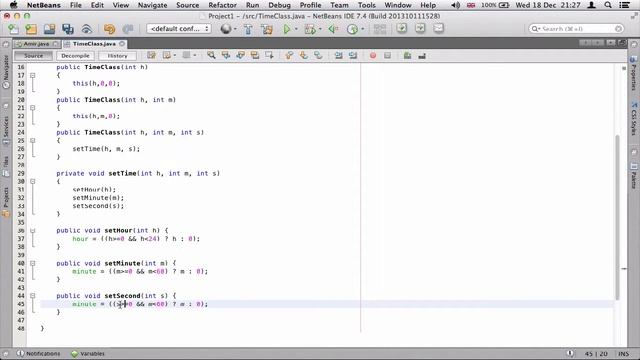Viewport: 640px width, 360px height.
Task: Click the Previous Bookmark icon
Action: (289, 56)
